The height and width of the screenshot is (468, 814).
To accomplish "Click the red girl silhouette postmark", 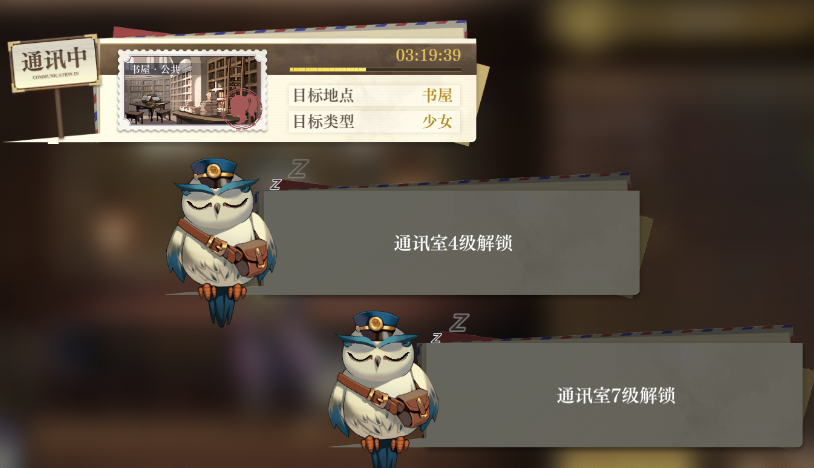I will point(242,108).
